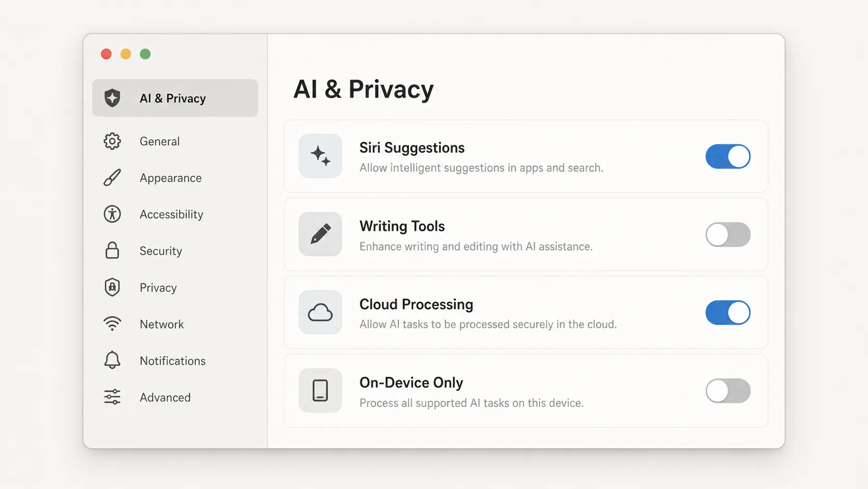The image size is (868, 489).
Task: Click the Writing Tools pencil icon
Action: pyautogui.click(x=320, y=234)
